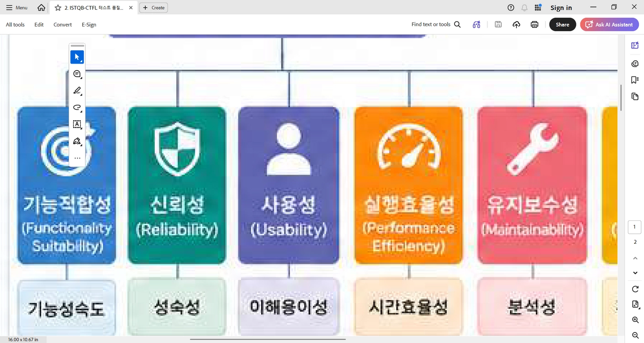Open the Adobe apps grid icon
This screenshot has height=343, width=644.
[x=538, y=8]
